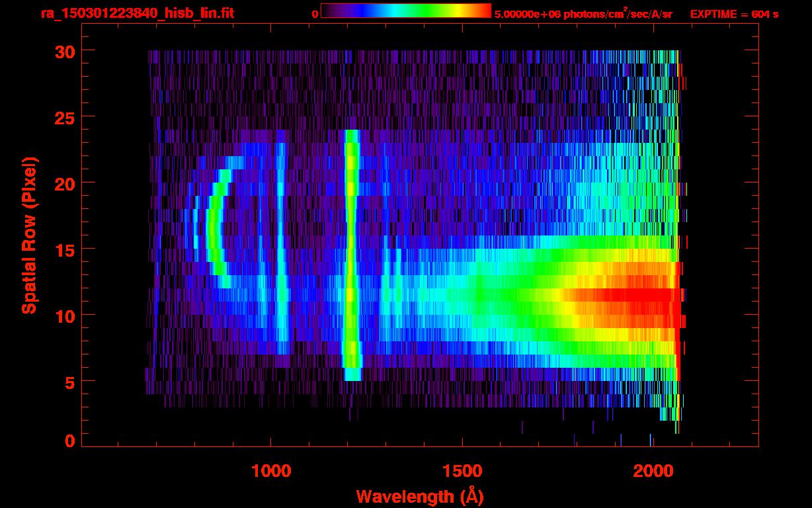Screen dimensions: 812x508
Task: Click the x-axis tick label 2000
Action: [x=653, y=470]
